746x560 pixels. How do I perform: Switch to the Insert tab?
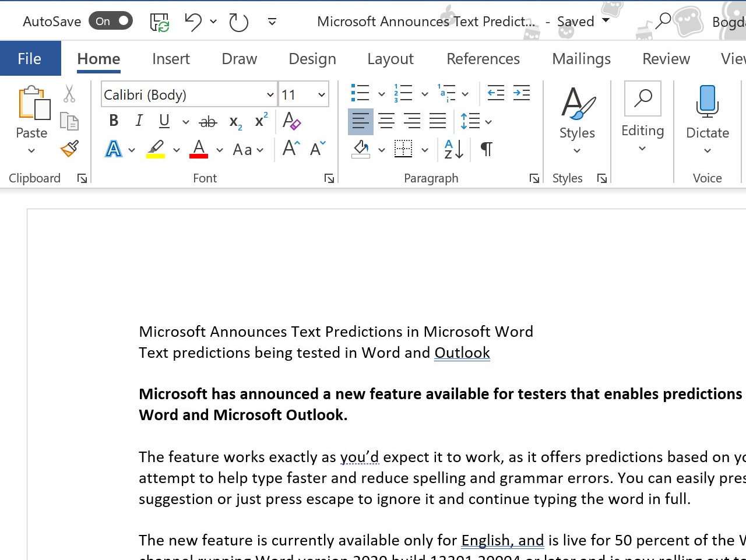[171, 58]
